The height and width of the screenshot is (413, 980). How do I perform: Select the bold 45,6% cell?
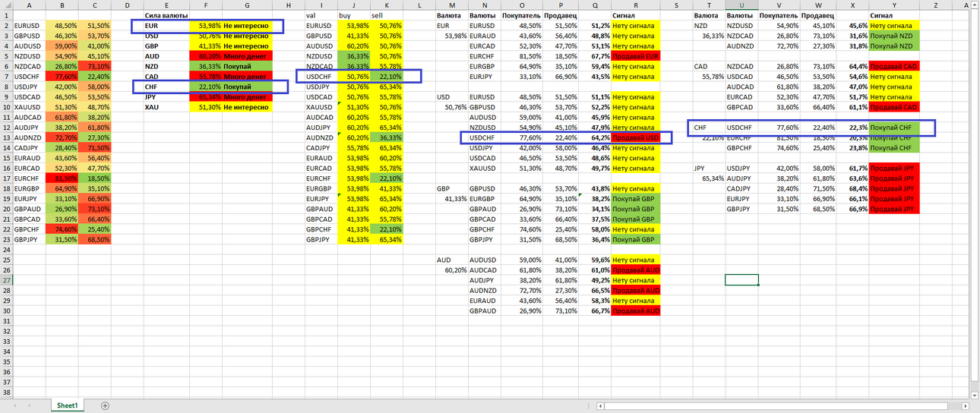pyautogui.click(x=852, y=25)
